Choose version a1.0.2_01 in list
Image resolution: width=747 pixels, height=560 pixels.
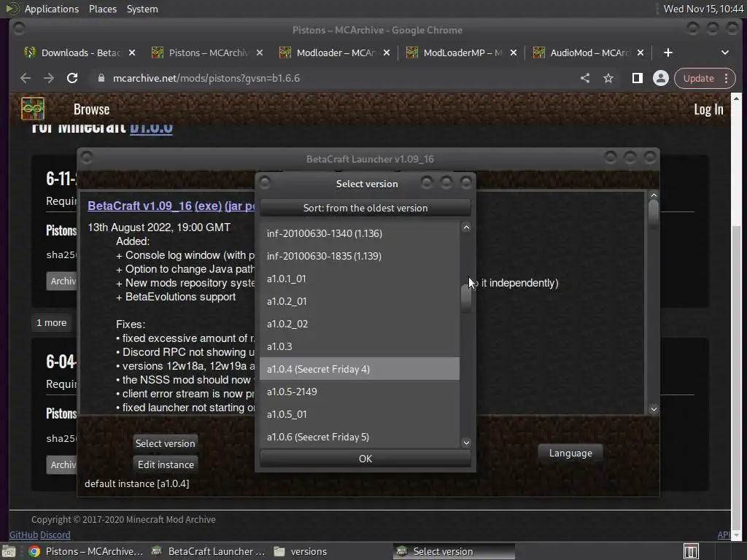click(x=359, y=301)
